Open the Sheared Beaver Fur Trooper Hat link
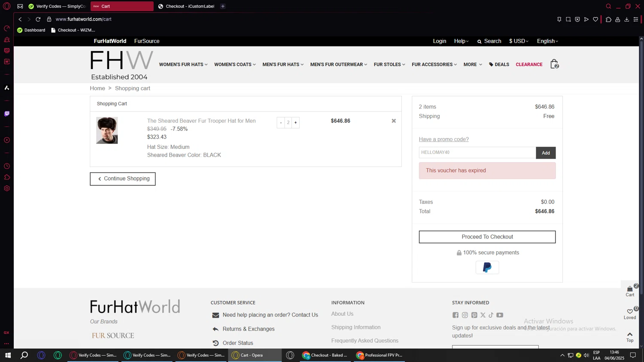This screenshot has width=644, height=362. click(x=201, y=121)
